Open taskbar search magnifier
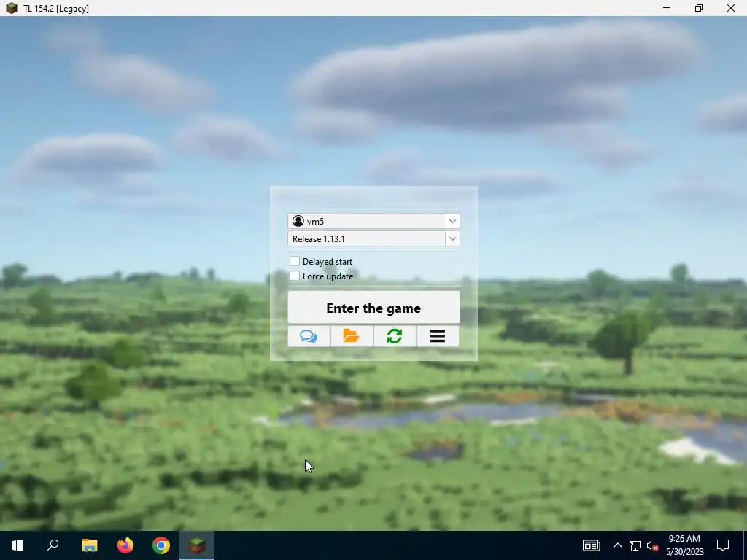 coord(53,545)
